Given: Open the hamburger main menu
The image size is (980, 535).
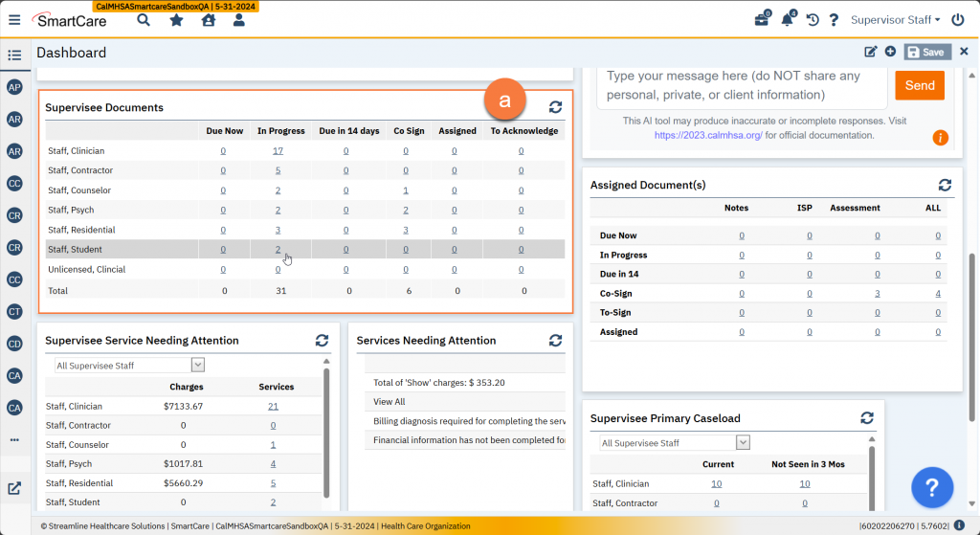Looking at the screenshot, I should coord(13,19).
